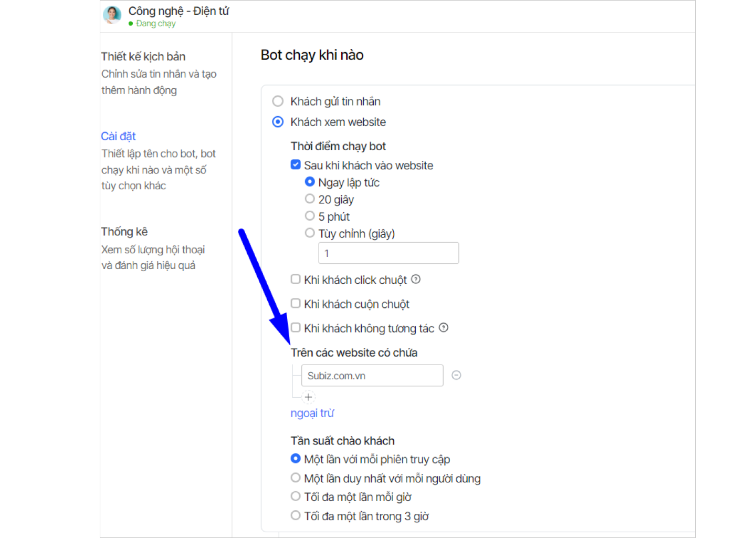Enable Khi khách cuộn chuột checkbox
The image size is (756, 538).
pos(296,304)
